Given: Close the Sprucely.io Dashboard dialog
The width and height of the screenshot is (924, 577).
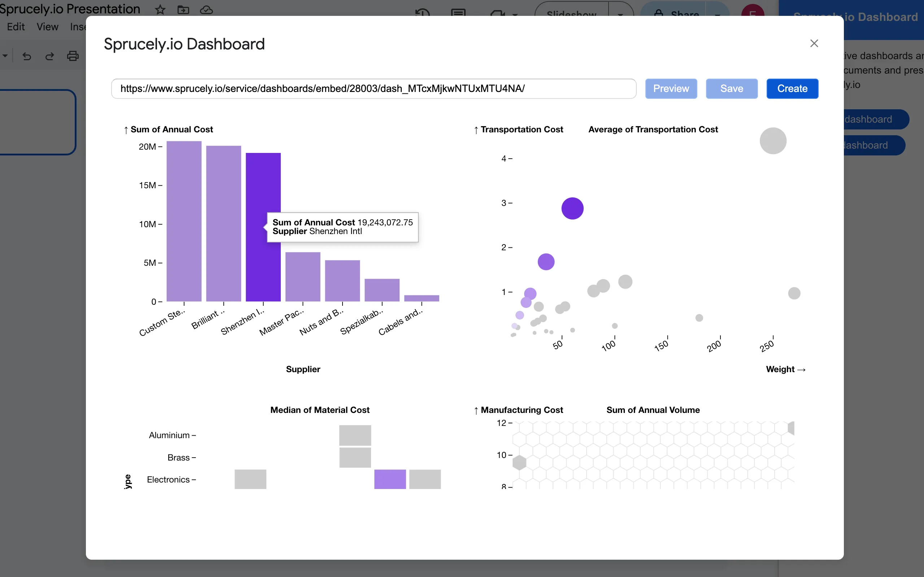Looking at the screenshot, I should [x=814, y=43].
